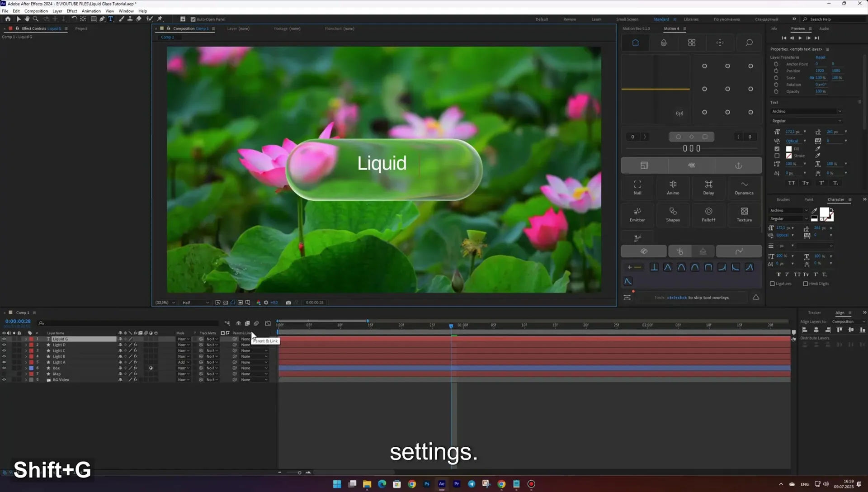Switch to the Default workspace
The image size is (868, 492).
click(542, 19)
